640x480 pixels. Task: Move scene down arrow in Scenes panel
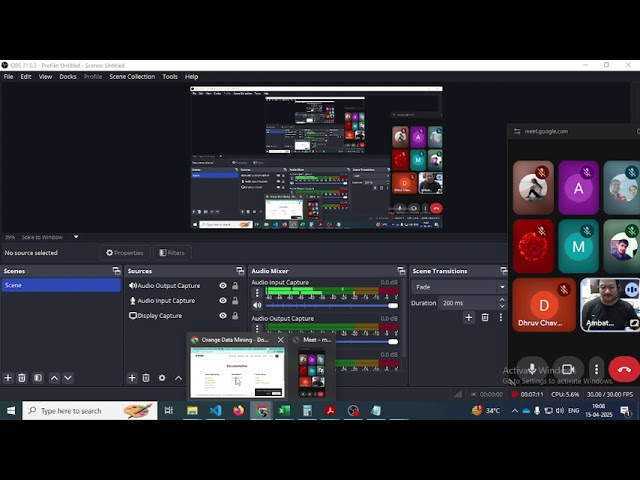click(x=68, y=378)
